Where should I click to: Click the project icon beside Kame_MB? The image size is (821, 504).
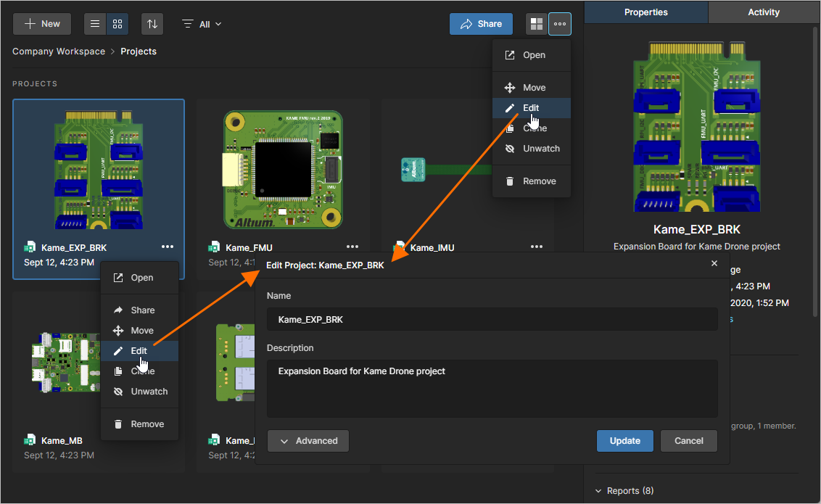[x=30, y=440]
